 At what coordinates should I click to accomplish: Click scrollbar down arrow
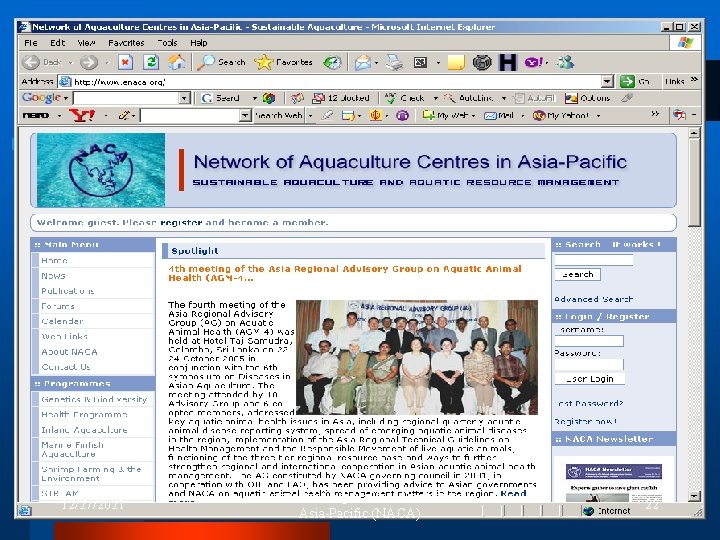point(694,496)
